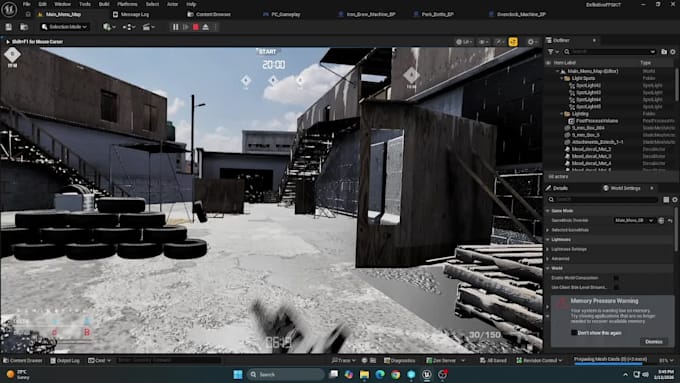Screen dimensions: 680x383
Task: Open the Platforms menu
Action: (x=127, y=4)
